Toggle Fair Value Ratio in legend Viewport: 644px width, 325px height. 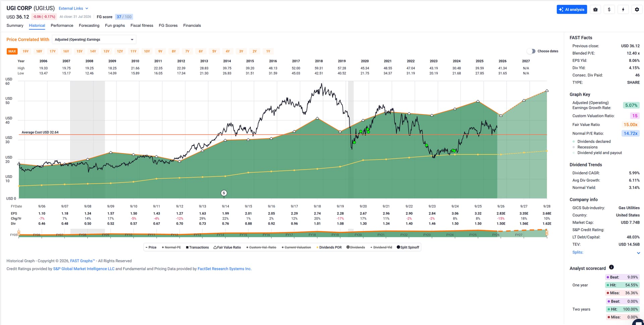pos(227,247)
